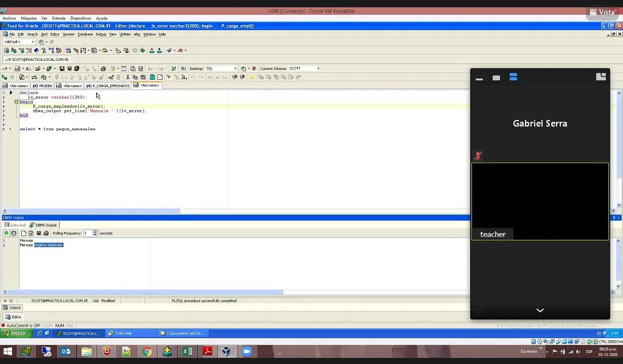
Task: Click the Output tab at the bottom
Action: pyautogui.click(x=12, y=307)
